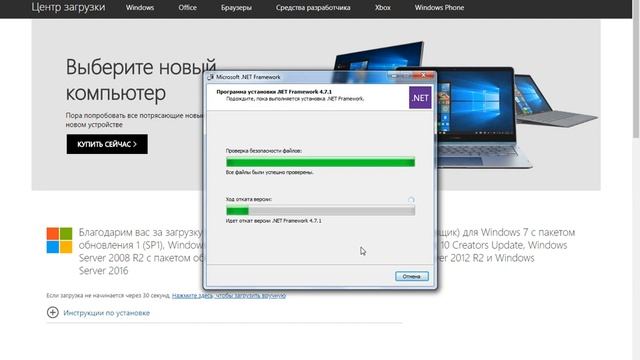Image resolution: width=640 pixels, height=360 pixels.
Task: Click text Идет откат версии .NET Framework 4.7.1
Action: [x=273, y=221]
